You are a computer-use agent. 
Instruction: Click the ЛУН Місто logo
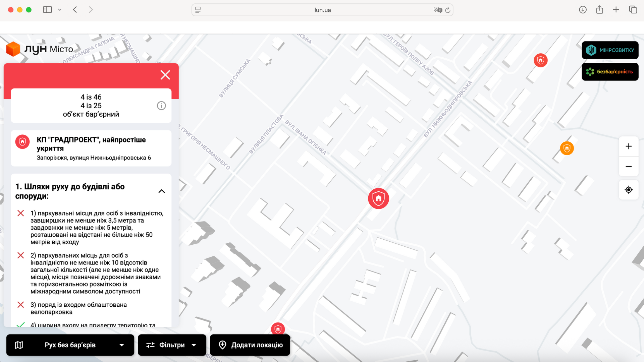[40, 49]
